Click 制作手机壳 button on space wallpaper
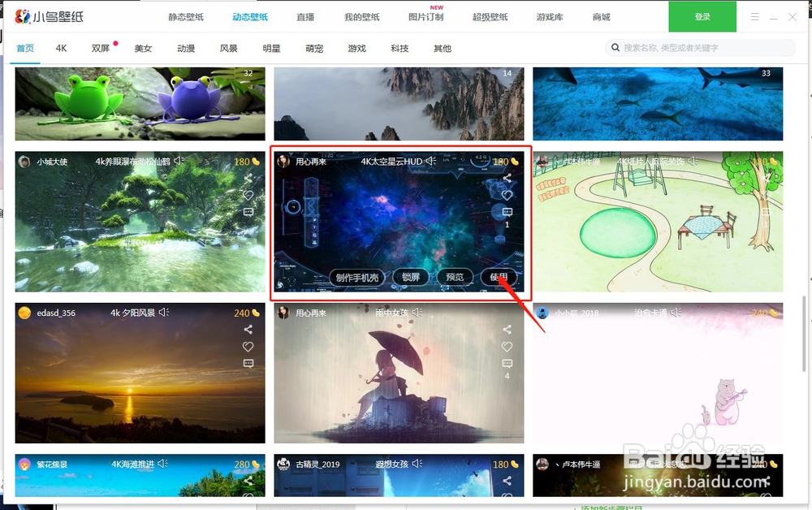812x510 pixels. (x=357, y=278)
